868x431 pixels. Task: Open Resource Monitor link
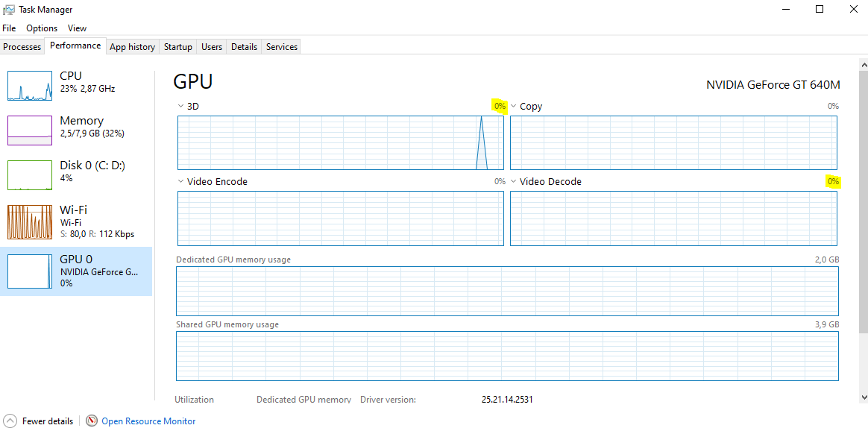coord(148,421)
